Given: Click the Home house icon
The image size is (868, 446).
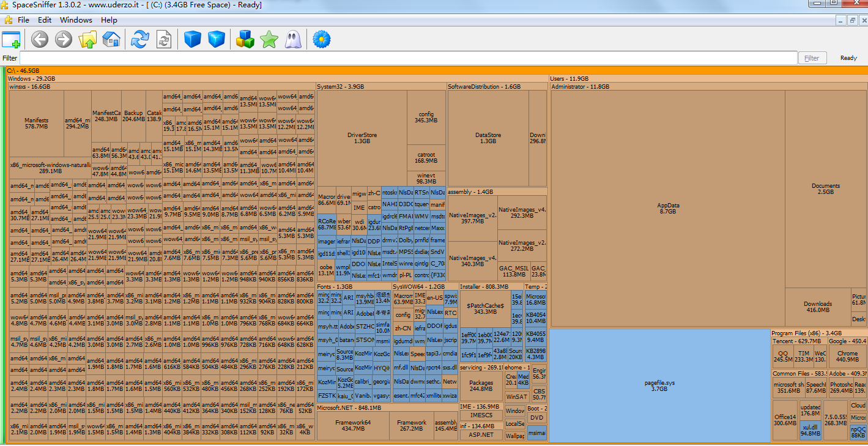Looking at the screenshot, I should tap(111, 40).
